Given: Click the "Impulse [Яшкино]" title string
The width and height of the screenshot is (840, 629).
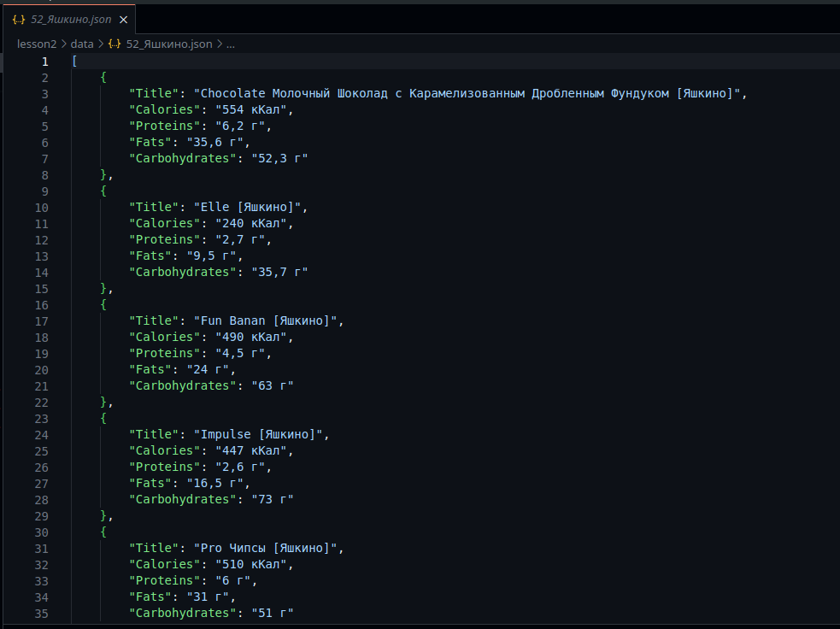Looking at the screenshot, I should [x=261, y=435].
